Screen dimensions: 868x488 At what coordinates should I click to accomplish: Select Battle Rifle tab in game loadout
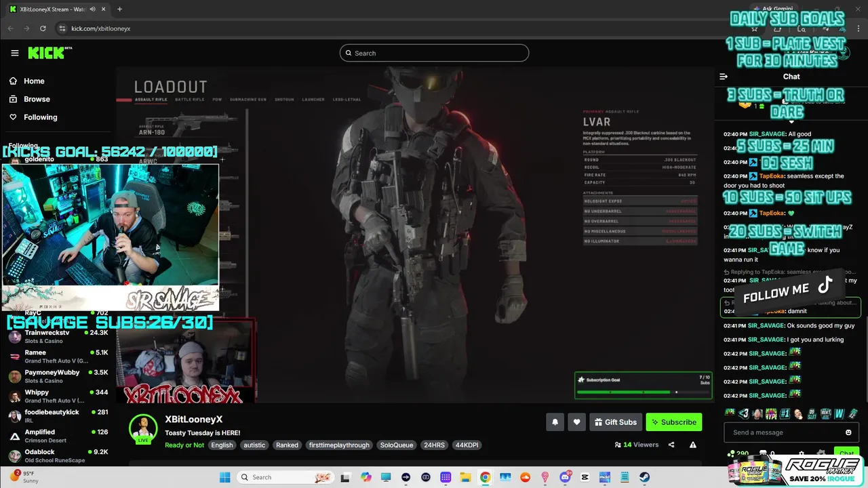click(x=189, y=100)
